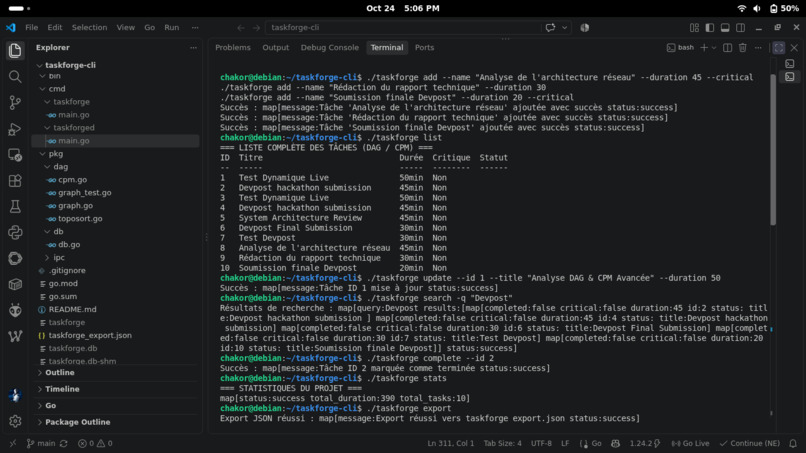Click the VS Code logo icon
Image resolution: width=806 pixels, height=453 pixels.
[11, 27]
